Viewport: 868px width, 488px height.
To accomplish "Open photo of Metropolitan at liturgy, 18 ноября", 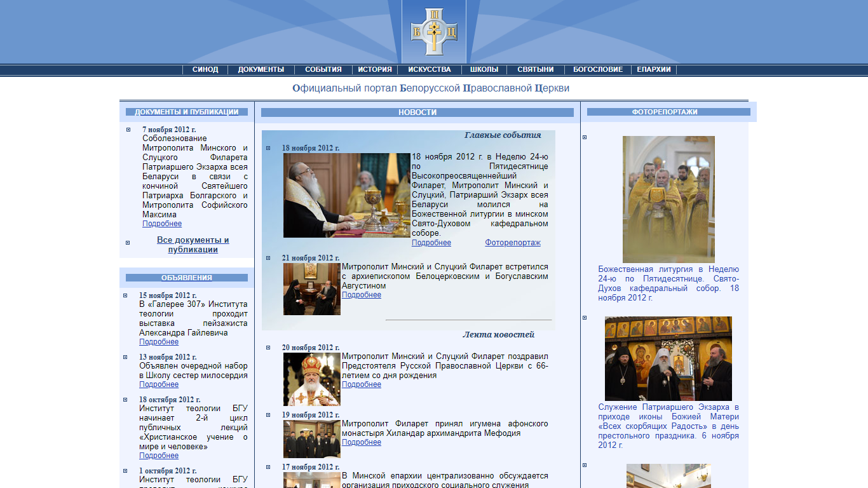I will tap(347, 195).
